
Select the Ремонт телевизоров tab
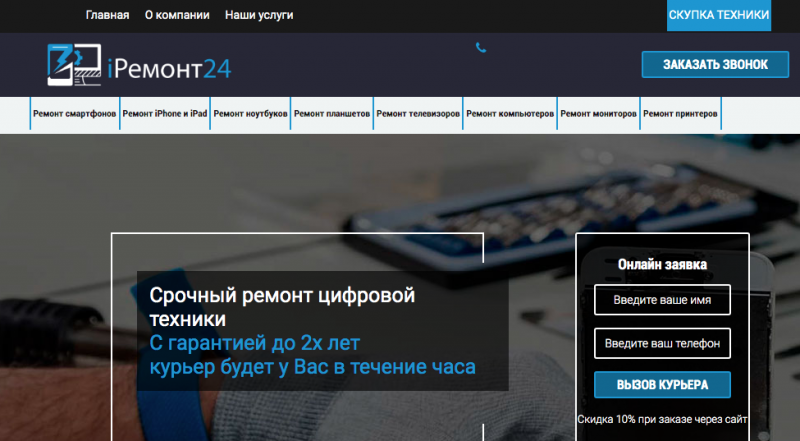tap(418, 113)
